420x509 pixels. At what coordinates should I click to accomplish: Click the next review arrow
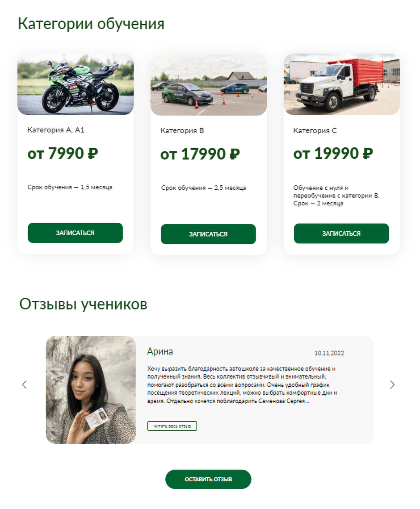coord(392,385)
